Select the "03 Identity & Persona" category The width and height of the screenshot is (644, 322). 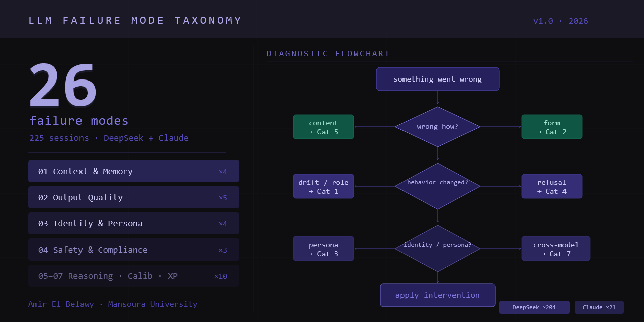(x=133, y=223)
